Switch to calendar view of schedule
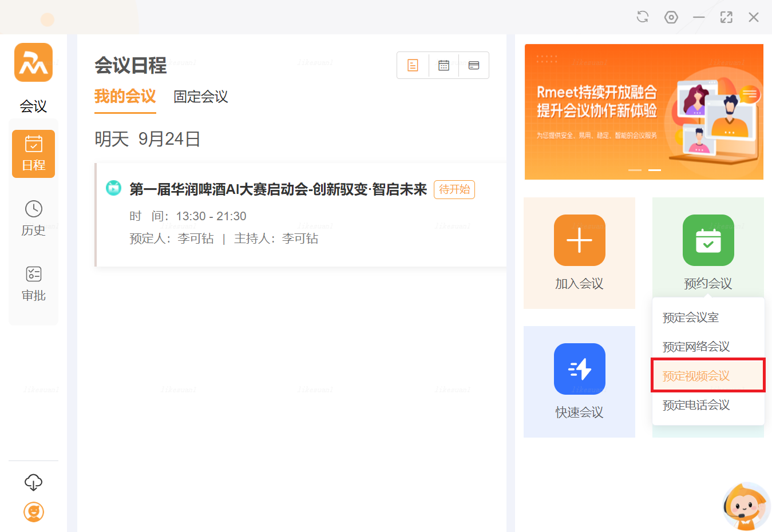Viewport: 772px width, 532px height. click(x=444, y=65)
